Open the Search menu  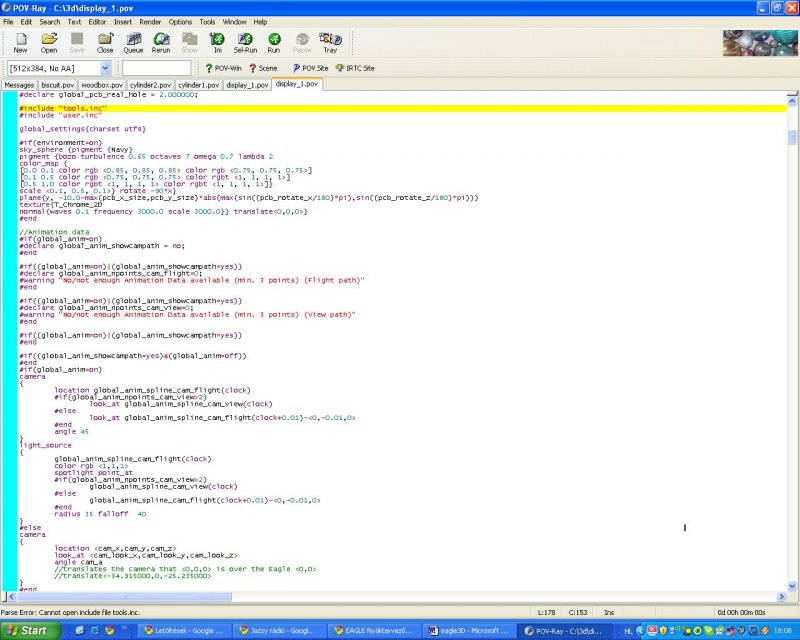(x=49, y=22)
